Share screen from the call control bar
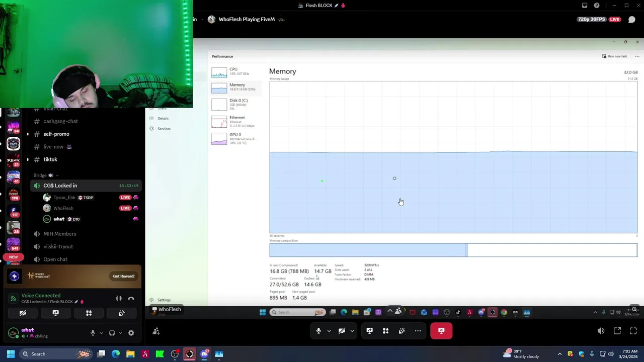This screenshot has width=644, height=362. point(370,331)
